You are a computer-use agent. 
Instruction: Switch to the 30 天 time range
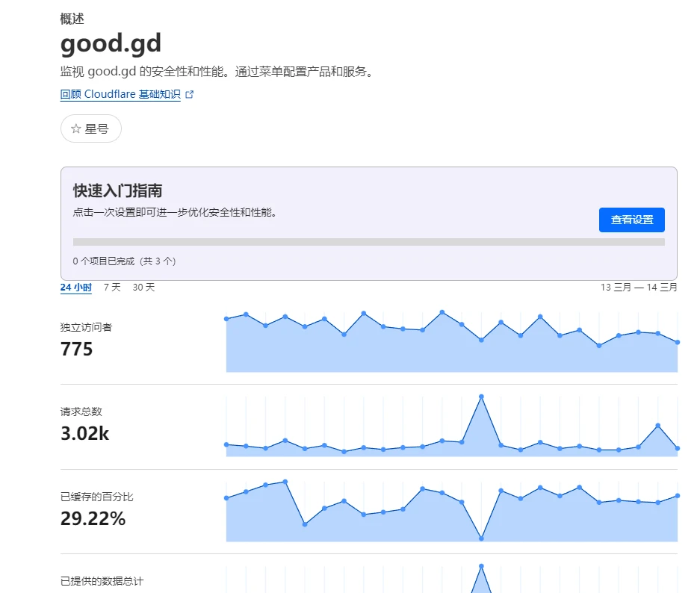pyautogui.click(x=143, y=288)
